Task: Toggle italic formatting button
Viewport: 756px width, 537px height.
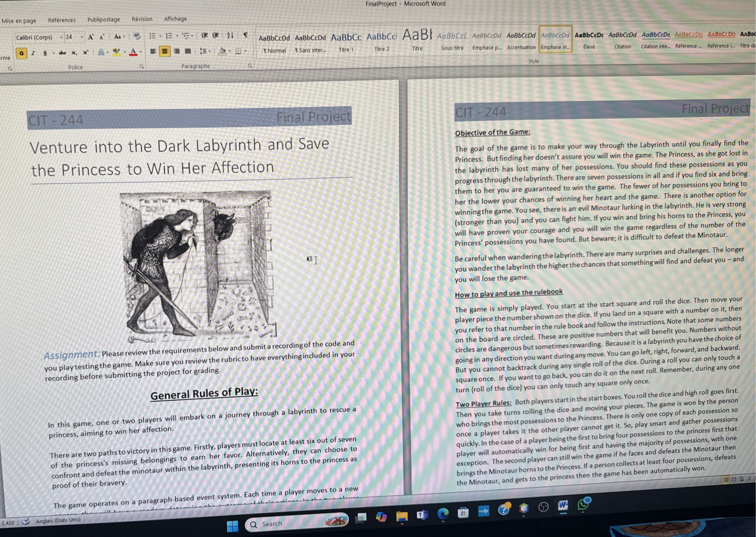Action: (33, 53)
